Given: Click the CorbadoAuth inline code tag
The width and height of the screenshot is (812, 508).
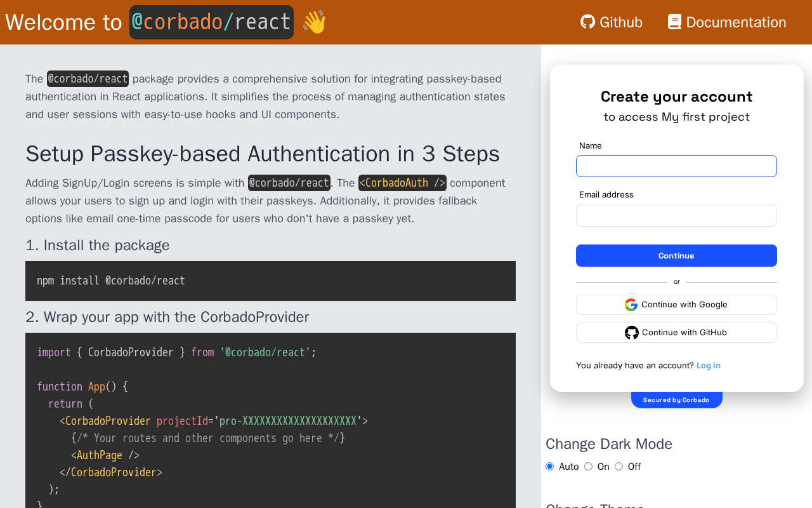Looking at the screenshot, I should 402,183.
